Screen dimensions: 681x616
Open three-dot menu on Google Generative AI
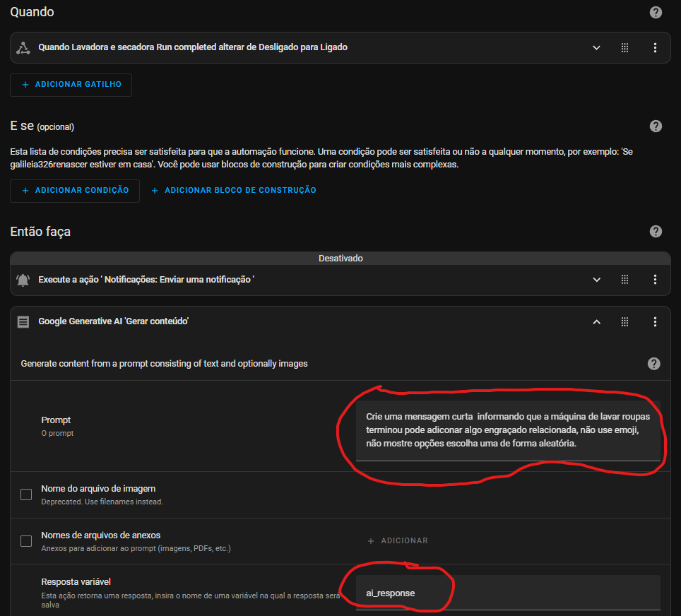[655, 322]
